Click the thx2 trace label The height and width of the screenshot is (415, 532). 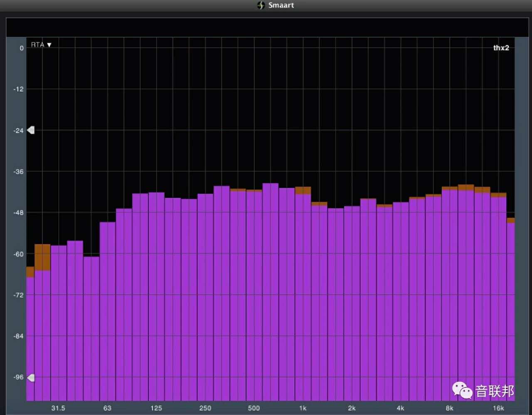coord(501,48)
